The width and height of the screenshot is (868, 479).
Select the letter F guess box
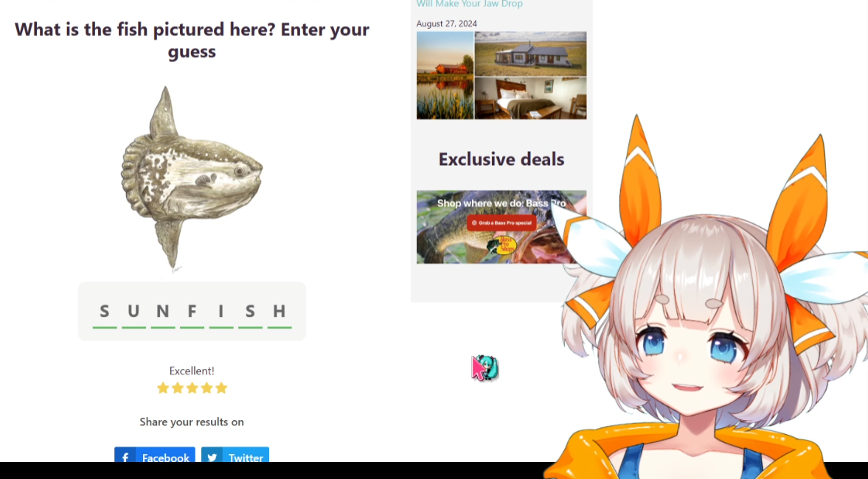(x=192, y=312)
